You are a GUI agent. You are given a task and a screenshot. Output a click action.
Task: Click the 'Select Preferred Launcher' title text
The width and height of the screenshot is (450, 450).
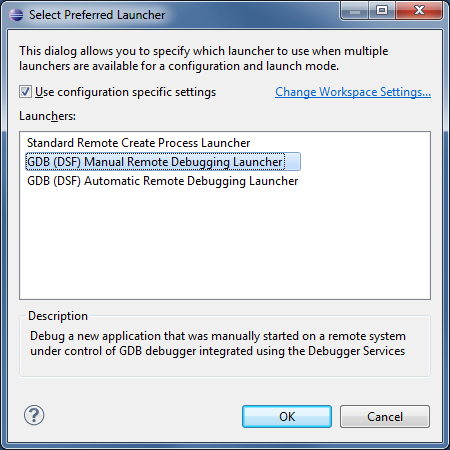[x=97, y=15]
